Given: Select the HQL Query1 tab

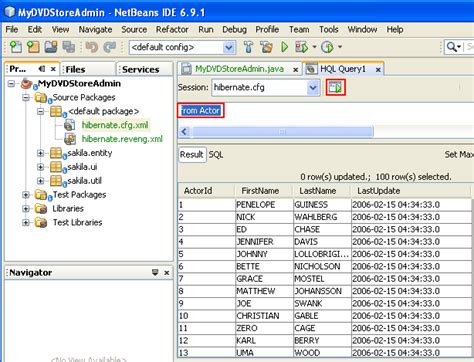Looking at the screenshot, I should point(343,69).
